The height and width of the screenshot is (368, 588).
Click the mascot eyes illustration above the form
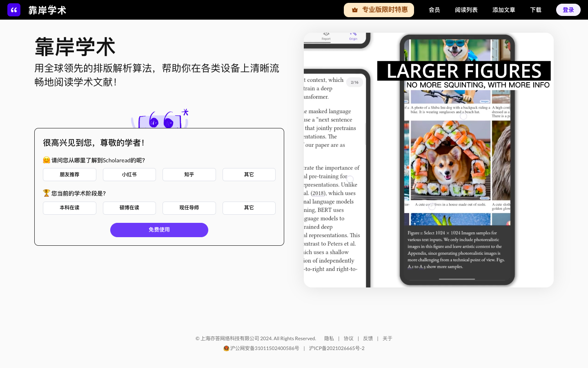tap(160, 119)
